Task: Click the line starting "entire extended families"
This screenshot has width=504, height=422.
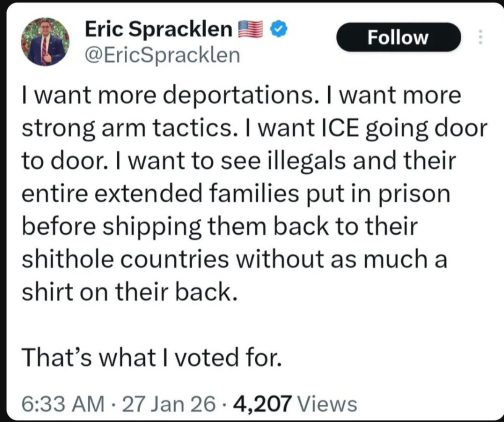Action: click(236, 194)
